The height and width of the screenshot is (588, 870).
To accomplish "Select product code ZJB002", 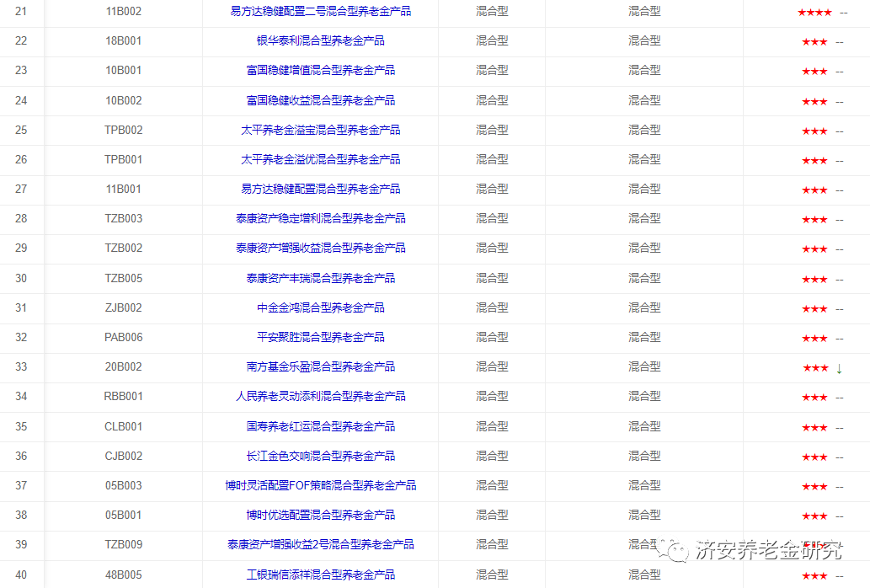I will 123,307.
